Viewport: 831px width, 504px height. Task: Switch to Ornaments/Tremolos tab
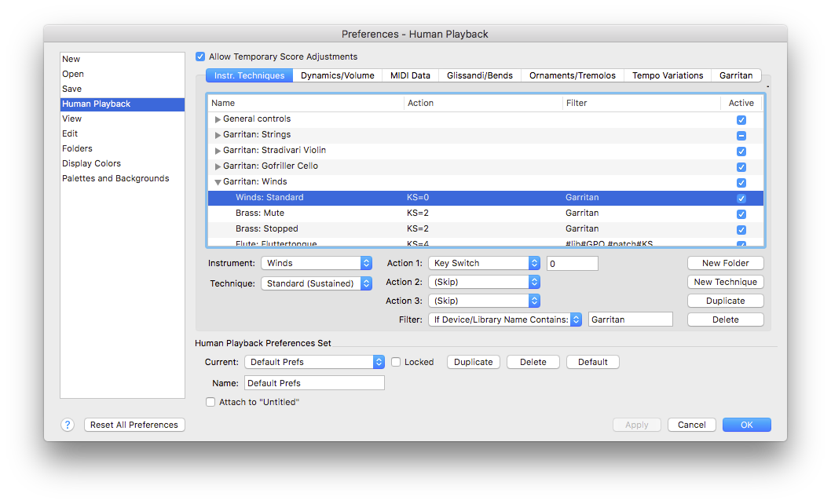pyautogui.click(x=573, y=75)
